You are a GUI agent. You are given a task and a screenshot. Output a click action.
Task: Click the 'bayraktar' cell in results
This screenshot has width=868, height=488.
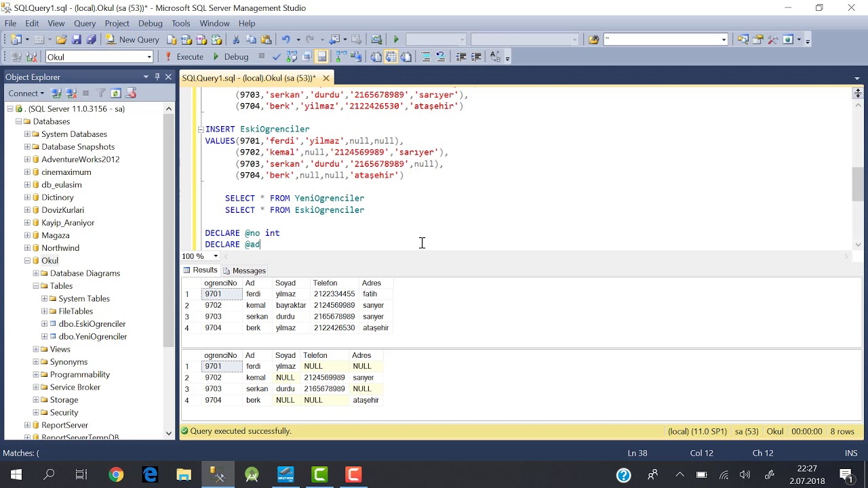click(x=291, y=305)
